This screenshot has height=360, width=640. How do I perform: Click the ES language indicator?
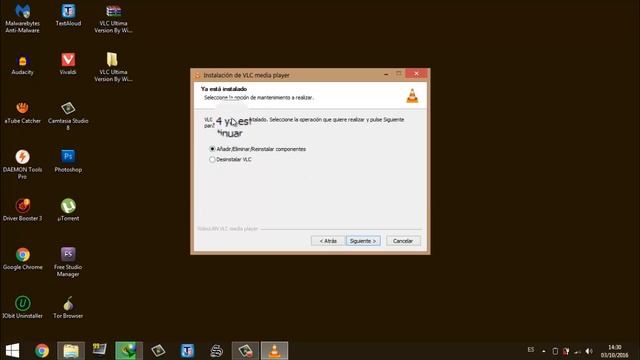tap(531, 350)
